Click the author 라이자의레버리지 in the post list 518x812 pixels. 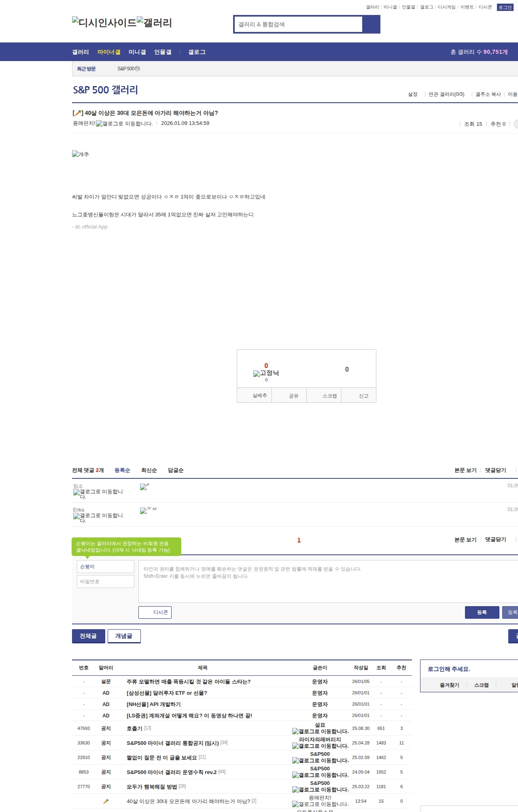click(320, 740)
